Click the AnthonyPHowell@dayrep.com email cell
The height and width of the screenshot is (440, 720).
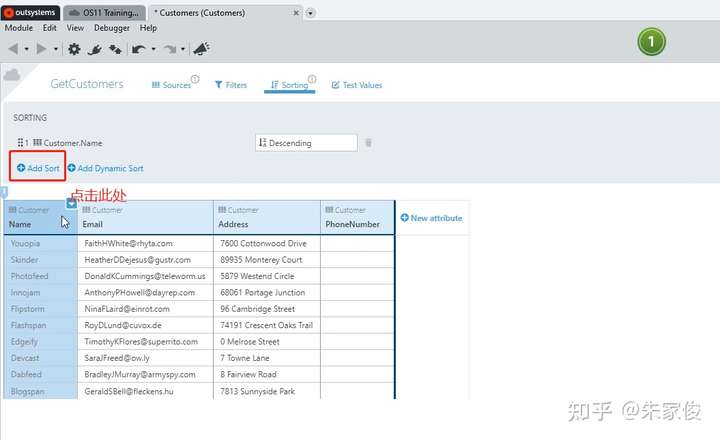tap(146, 293)
